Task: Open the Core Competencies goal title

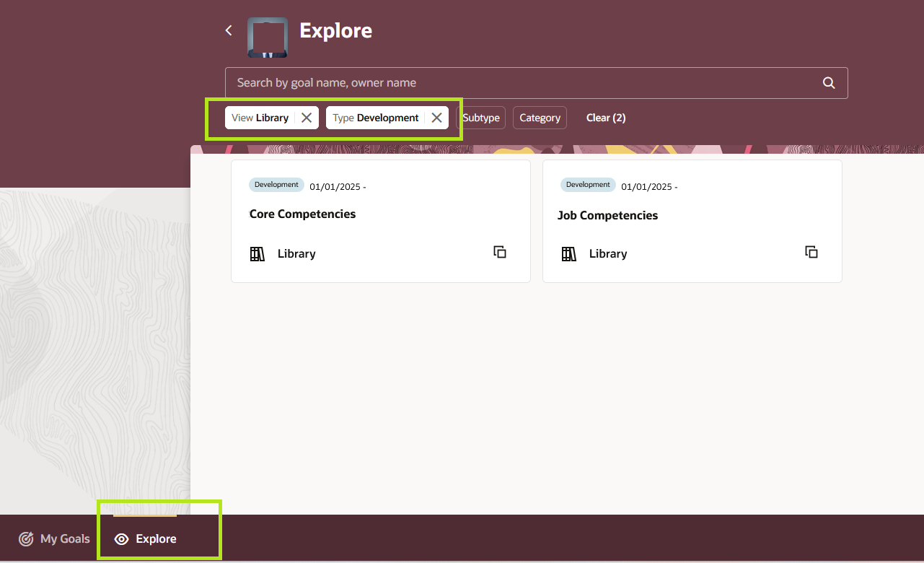Action: click(x=302, y=214)
